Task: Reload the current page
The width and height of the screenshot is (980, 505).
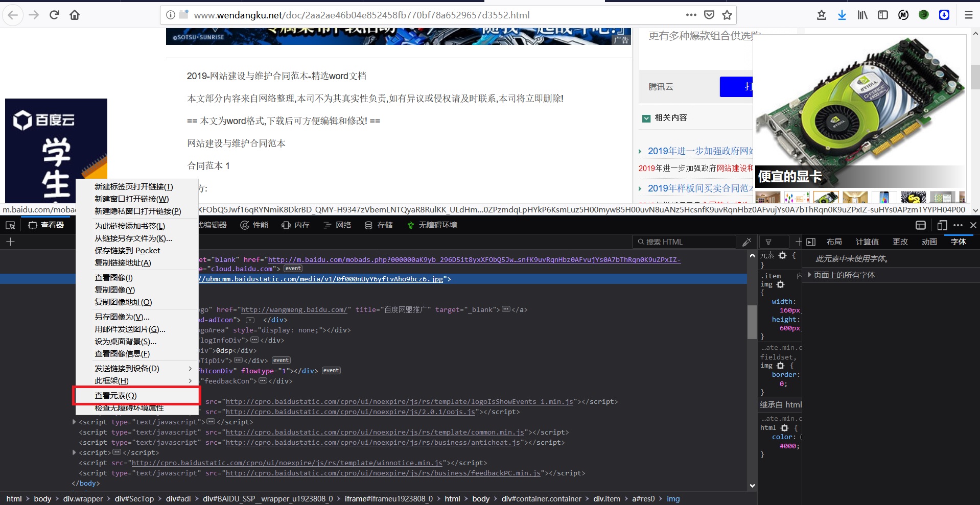Action: coord(54,15)
